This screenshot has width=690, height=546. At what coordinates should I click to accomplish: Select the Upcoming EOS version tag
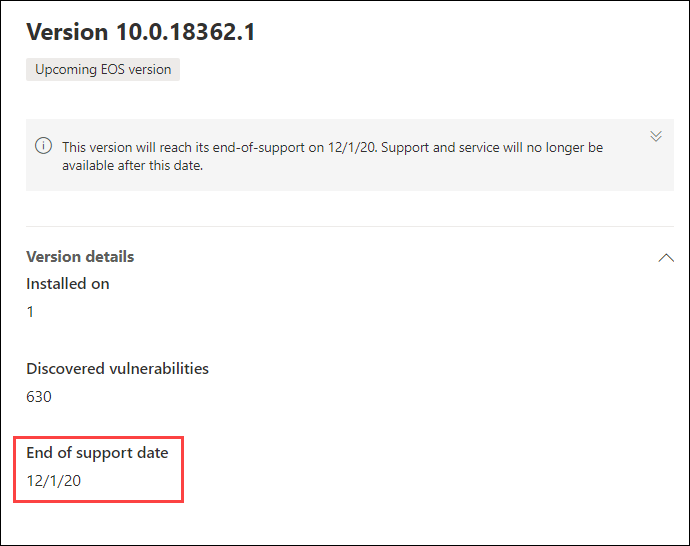click(103, 70)
